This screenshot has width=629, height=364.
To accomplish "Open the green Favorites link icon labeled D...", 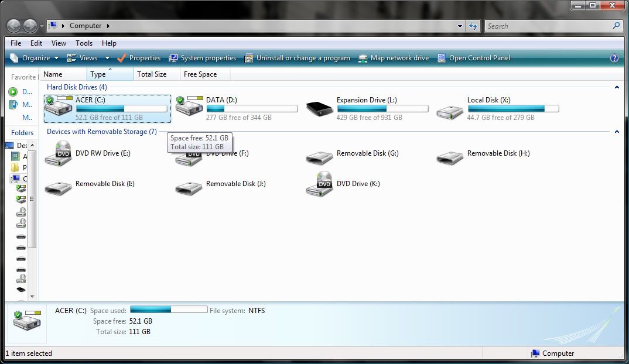I will [x=13, y=92].
